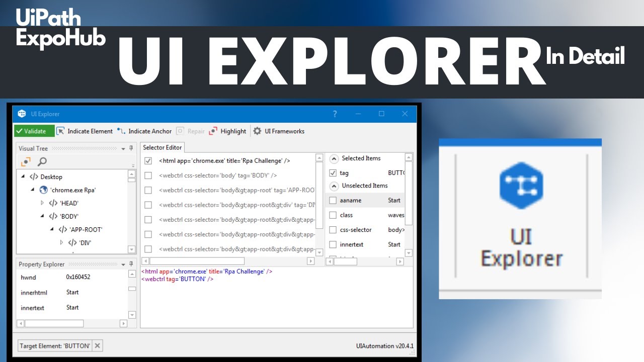Click Indicate Element in the toolbar
Image resolution: width=644 pixels, height=362 pixels.
click(x=85, y=131)
